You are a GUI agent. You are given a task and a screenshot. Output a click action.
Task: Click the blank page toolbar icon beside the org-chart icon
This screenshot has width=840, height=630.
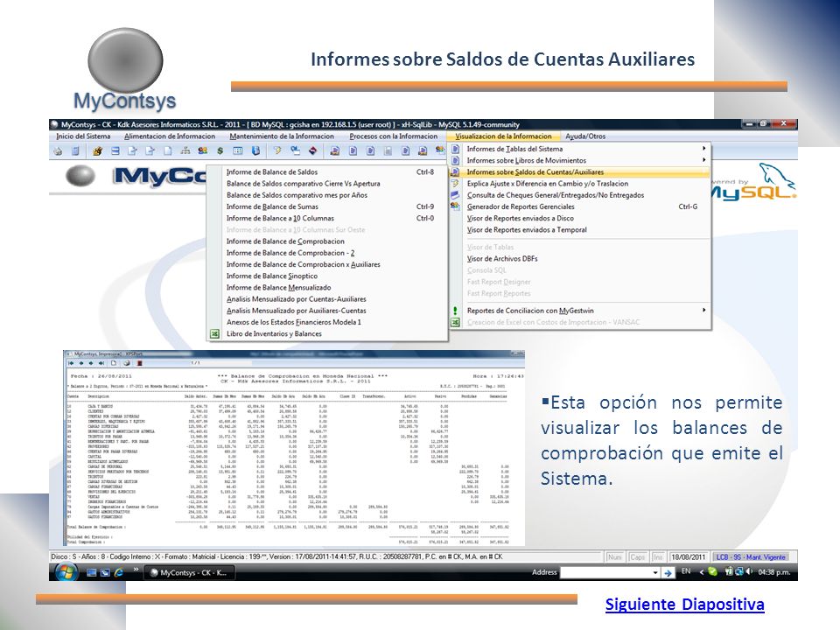pyautogui.click(x=168, y=151)
